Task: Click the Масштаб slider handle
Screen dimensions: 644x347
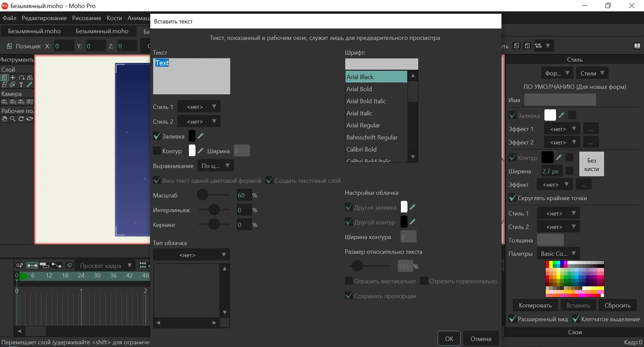Action: click(x=202, y=195)
